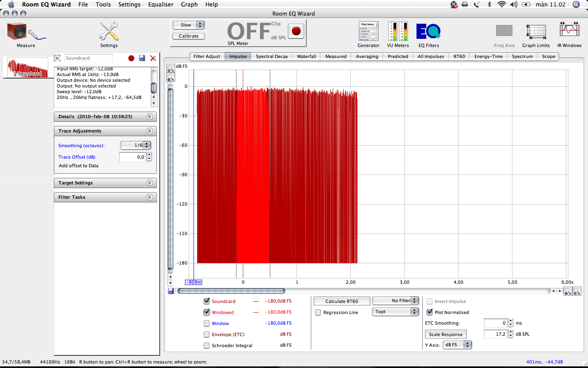Switch to the Waterfall tab
The image size is (588, 368).
pos(306,56)
